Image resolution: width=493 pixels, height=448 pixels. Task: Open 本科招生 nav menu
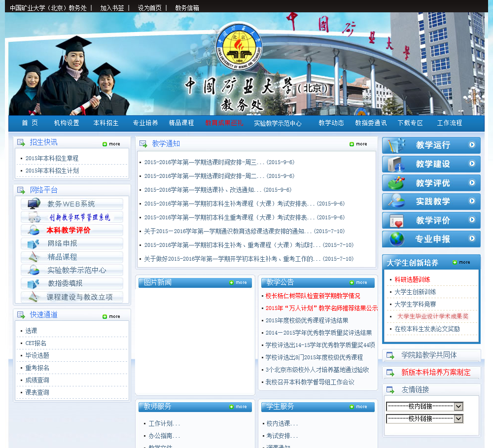click(106, 123)
